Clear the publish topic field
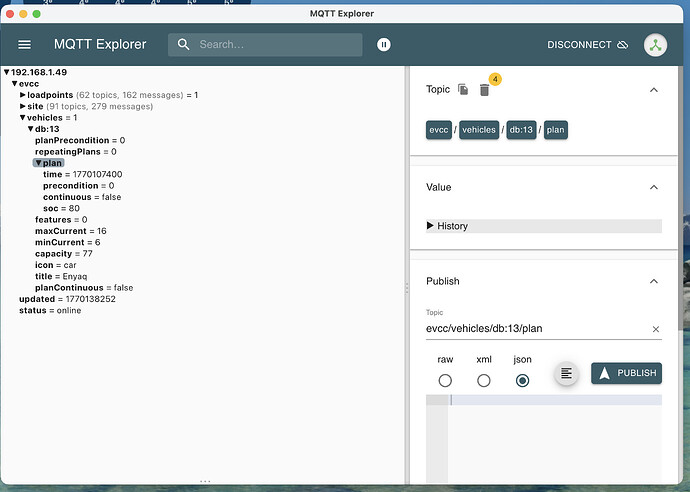The image size is (690, 492). pos(656,329)
